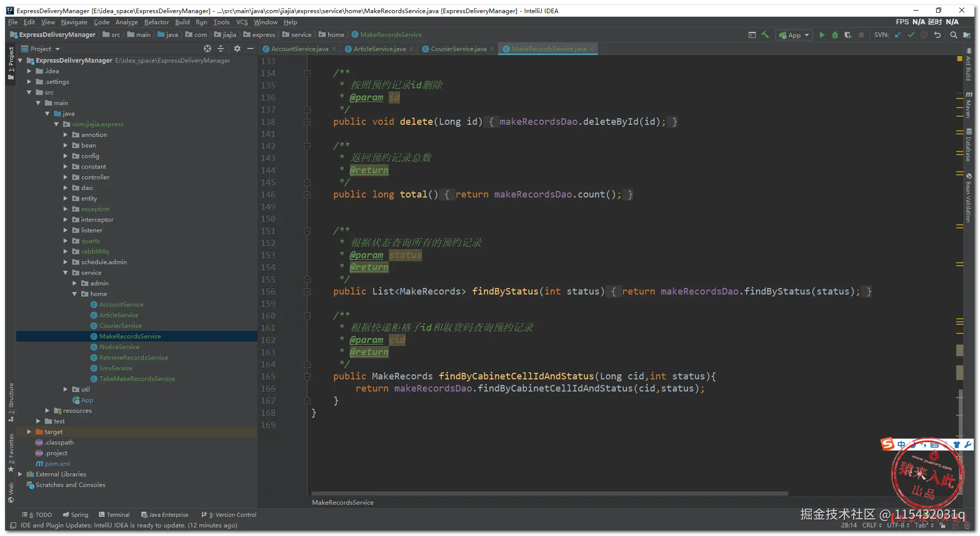Open the VCS menu
Image resolution: width=980 pixels, height=536 pixels.
[x=242, y=22]
